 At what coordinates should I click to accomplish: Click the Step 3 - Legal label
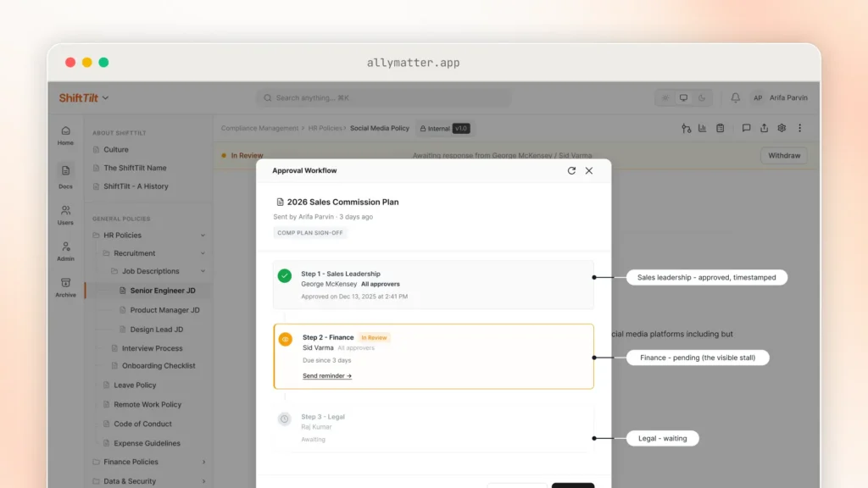click(323, 417)
